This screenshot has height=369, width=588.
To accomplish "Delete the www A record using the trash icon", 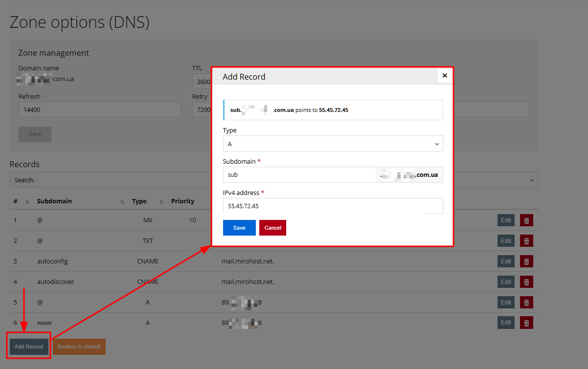I will pos(526,323).
